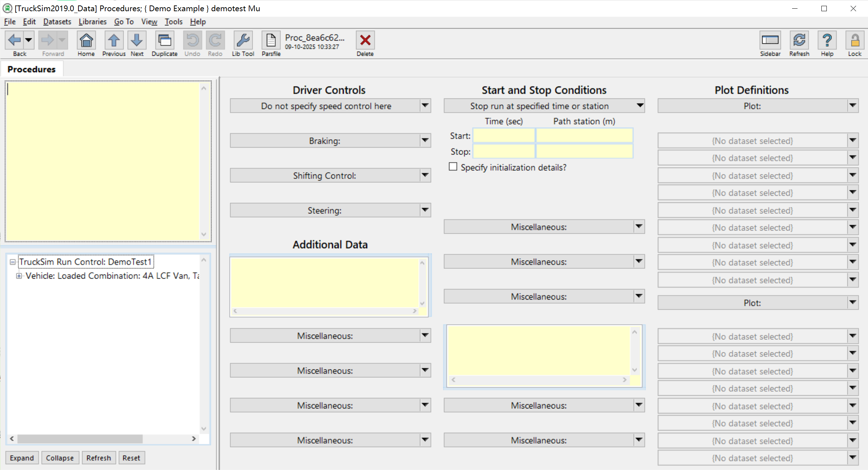868x470 pixels.
Task: Click the tree Refresh button
Action: [99, 458]
